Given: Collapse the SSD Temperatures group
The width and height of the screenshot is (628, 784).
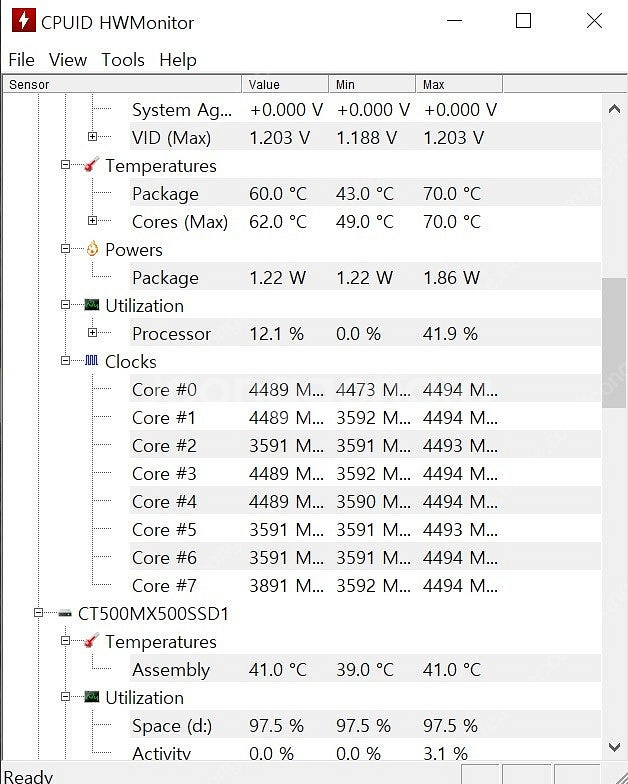Looking at the screenshot, I should pyautogui.click(x=66, y=640).
